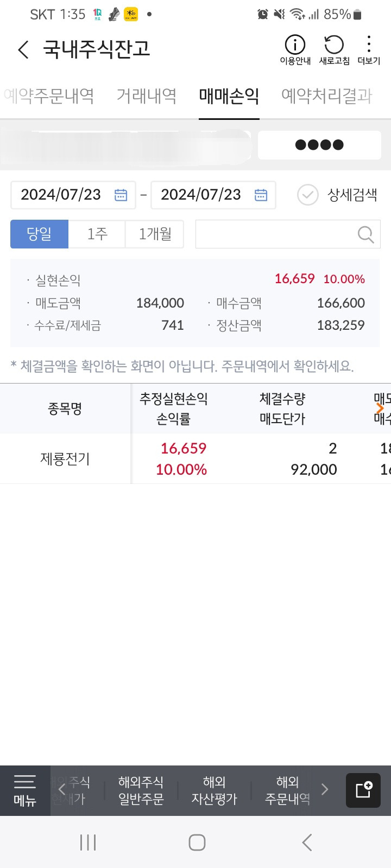This screenshot has width=391, height=868.
Task: Tap the add-screen icon in bottom bar
Action: tap(363, 790)
